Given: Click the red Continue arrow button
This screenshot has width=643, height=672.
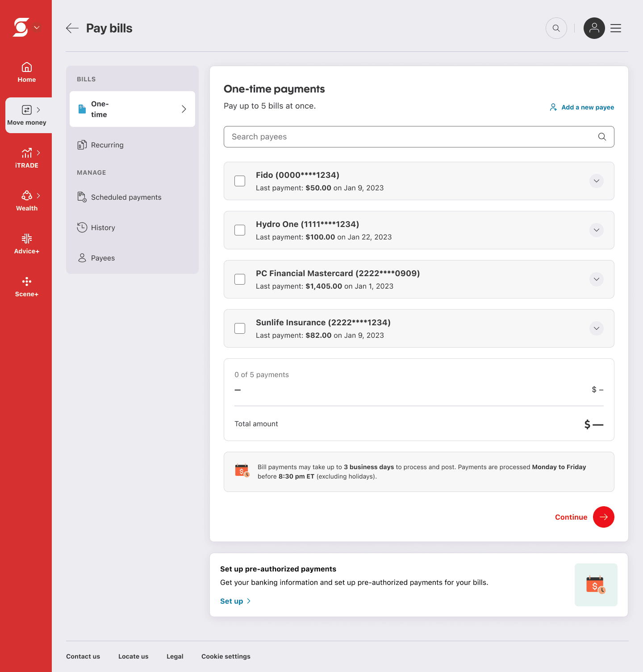Looking at the screenshot, I should click(604, 517).
